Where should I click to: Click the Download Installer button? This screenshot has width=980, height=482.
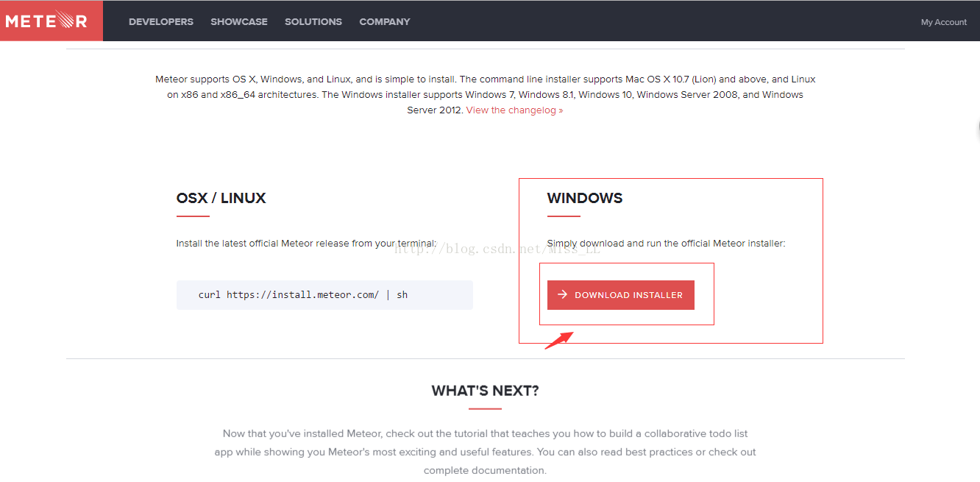(x=621, y=295)
